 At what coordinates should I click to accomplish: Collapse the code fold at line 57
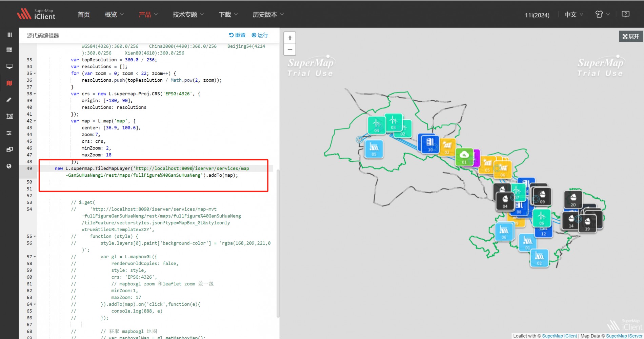35,257
